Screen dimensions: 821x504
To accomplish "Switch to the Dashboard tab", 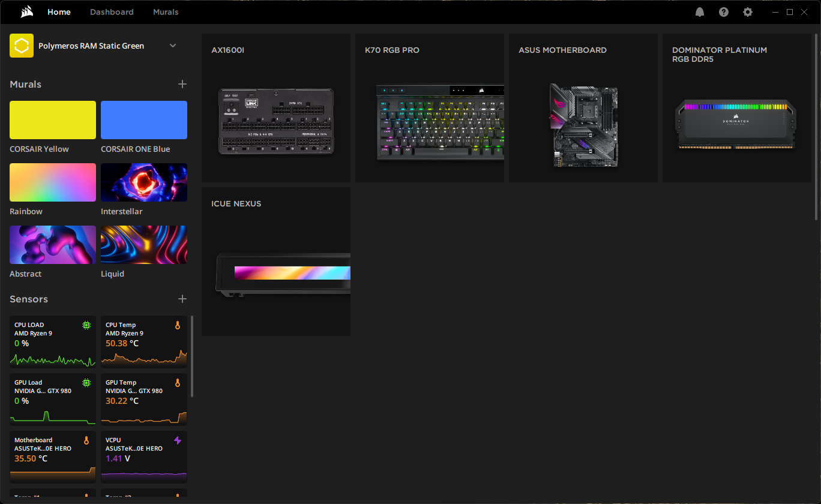I will (112, 12).
